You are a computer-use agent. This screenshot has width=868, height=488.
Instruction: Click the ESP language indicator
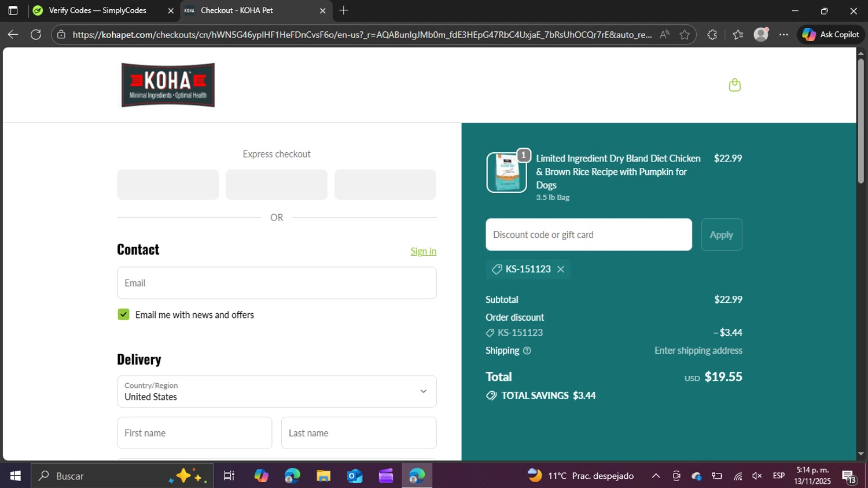tap(779, 476)
